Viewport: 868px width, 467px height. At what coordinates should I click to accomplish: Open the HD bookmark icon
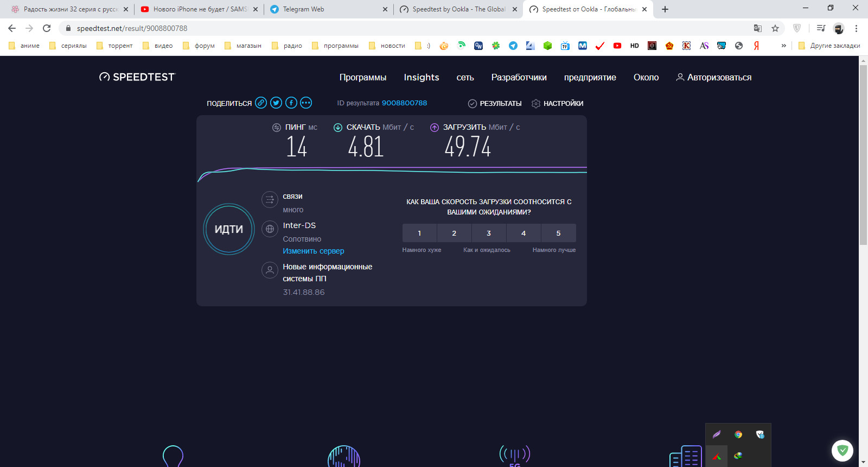pos(635,46)
